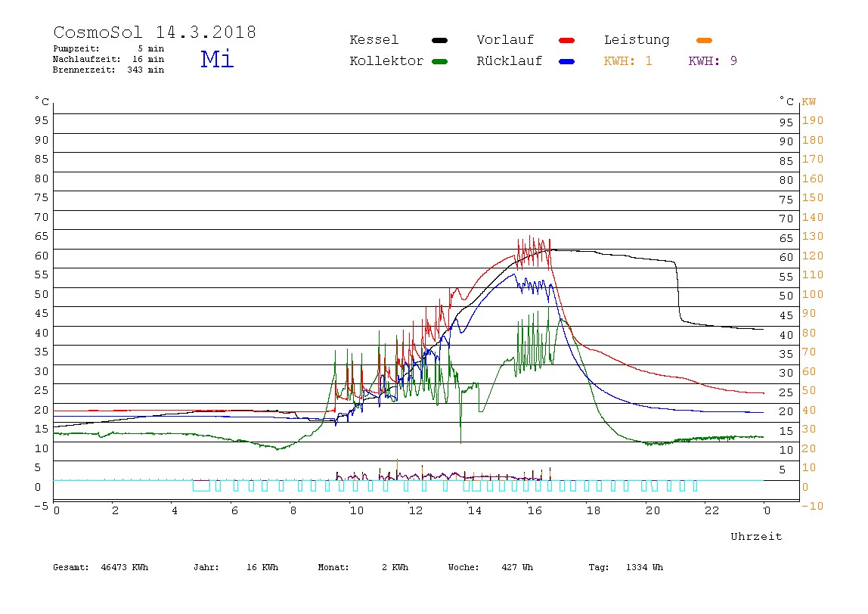Select the 'Vorlauf' legend label
The height and width of the screenshot is (614, 868).
click(505, 40)
